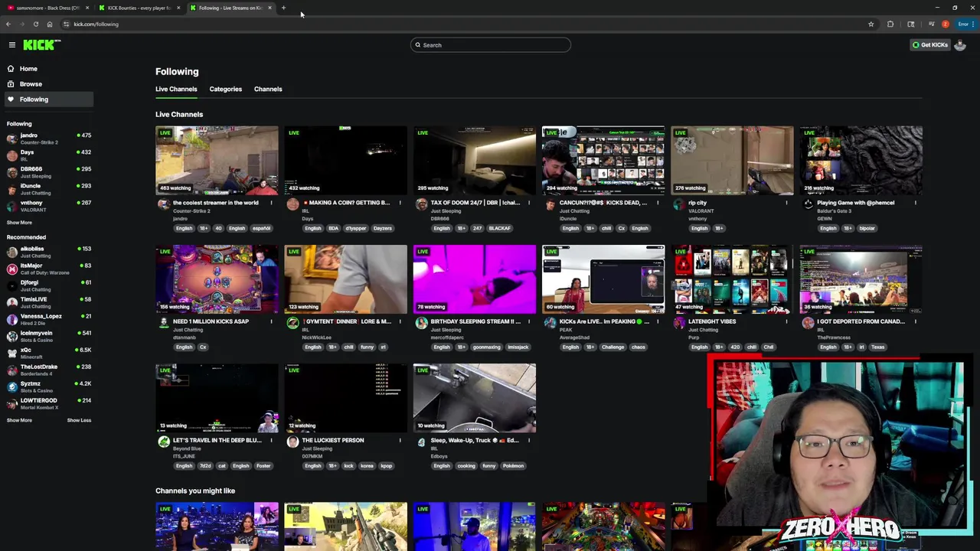Click 007MKM avatar beside THE LUCKIEST PERSON
The image size is (980, 551).
[292, 442]
